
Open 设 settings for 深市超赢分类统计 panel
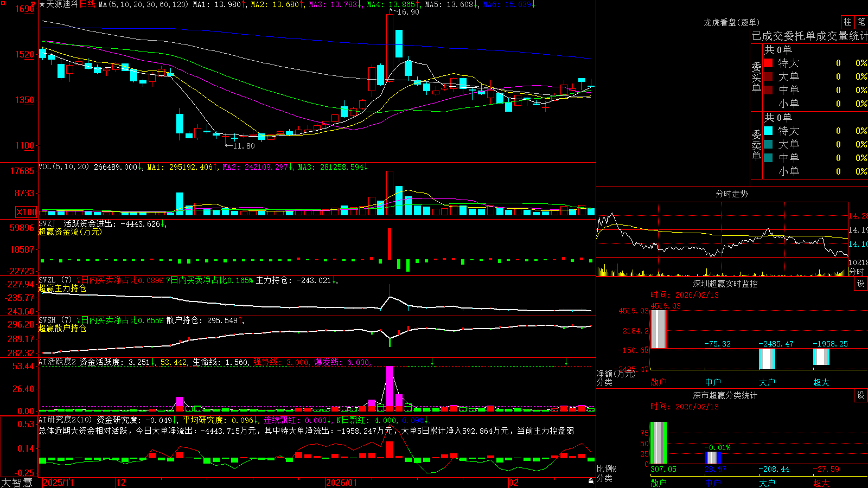coord(861,395)
